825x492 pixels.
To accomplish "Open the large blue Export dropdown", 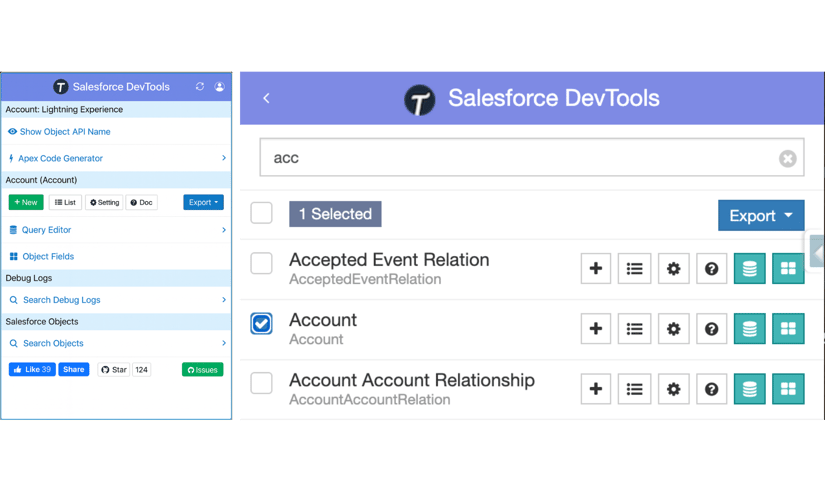I will click(761, 215).
